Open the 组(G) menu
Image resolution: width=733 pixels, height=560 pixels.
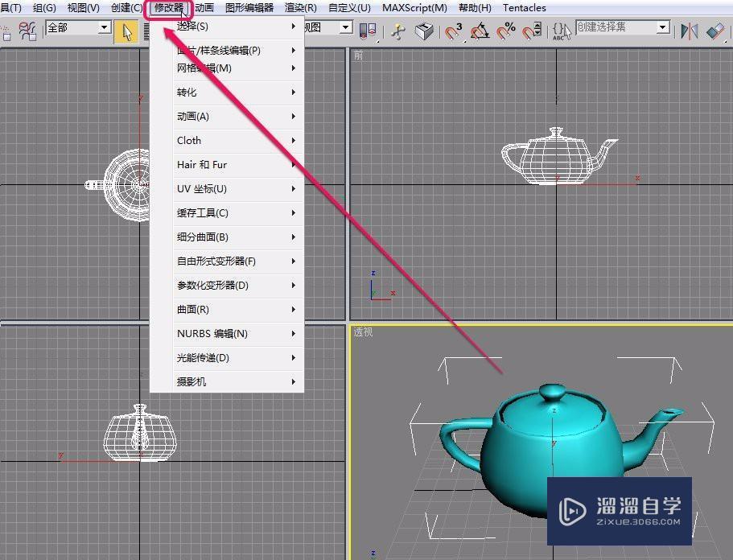[x=44, y=7]
